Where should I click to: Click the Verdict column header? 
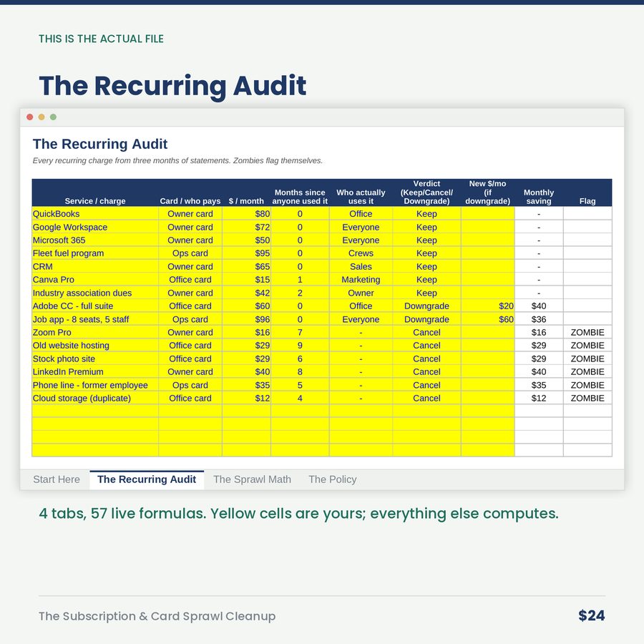(426, 192)
